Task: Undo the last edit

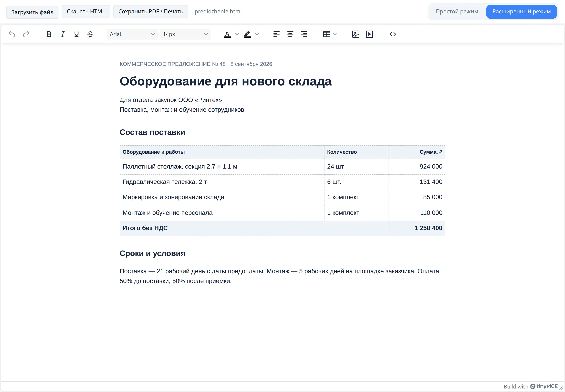Action: 12,34
